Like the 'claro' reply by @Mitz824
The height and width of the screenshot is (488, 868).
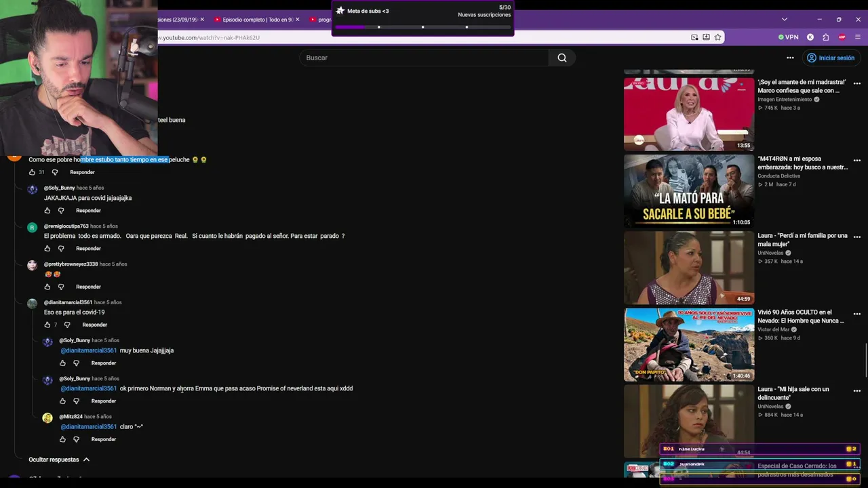[62, 439]
